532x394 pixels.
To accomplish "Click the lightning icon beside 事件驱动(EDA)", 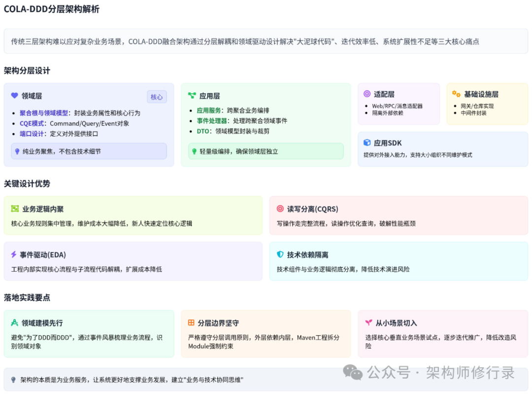I will coord(14,254).
